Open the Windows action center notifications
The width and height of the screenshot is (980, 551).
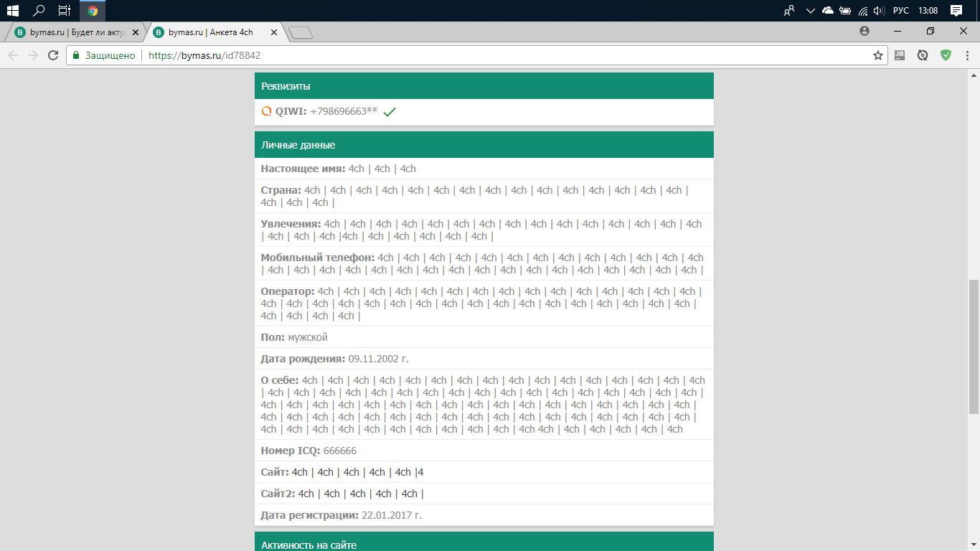[956, 11]
